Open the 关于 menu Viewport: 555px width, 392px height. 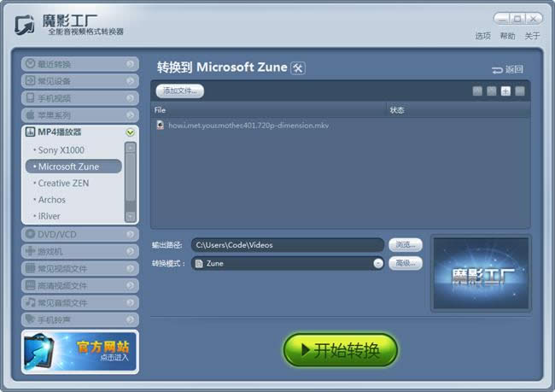click(532, 36)
